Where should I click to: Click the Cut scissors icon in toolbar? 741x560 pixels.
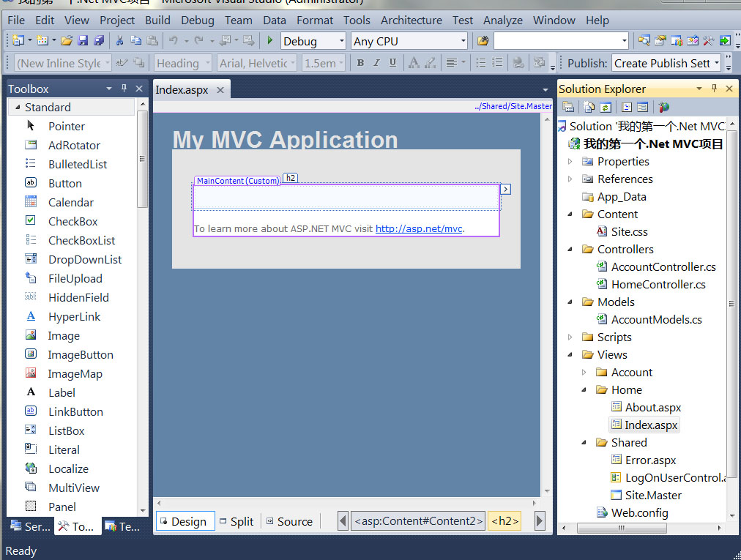(119, 41)
